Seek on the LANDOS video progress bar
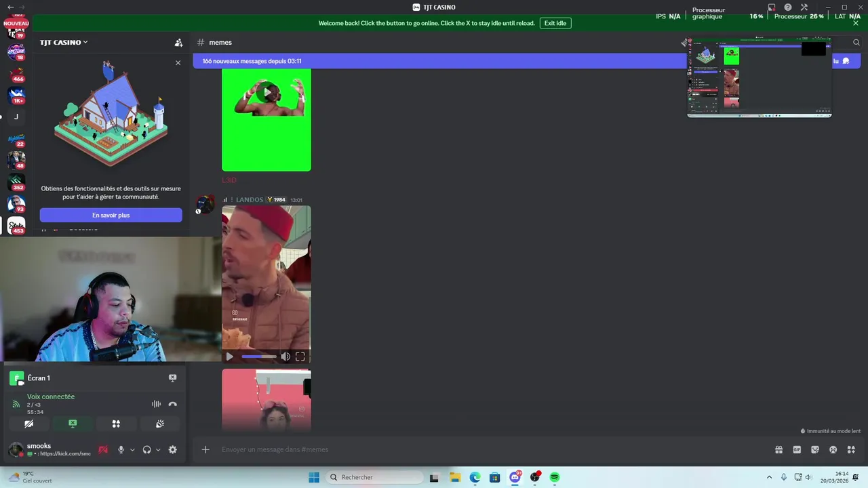This screenshot has height=488, width=868. pyautogui.click(x=258, y=357)
